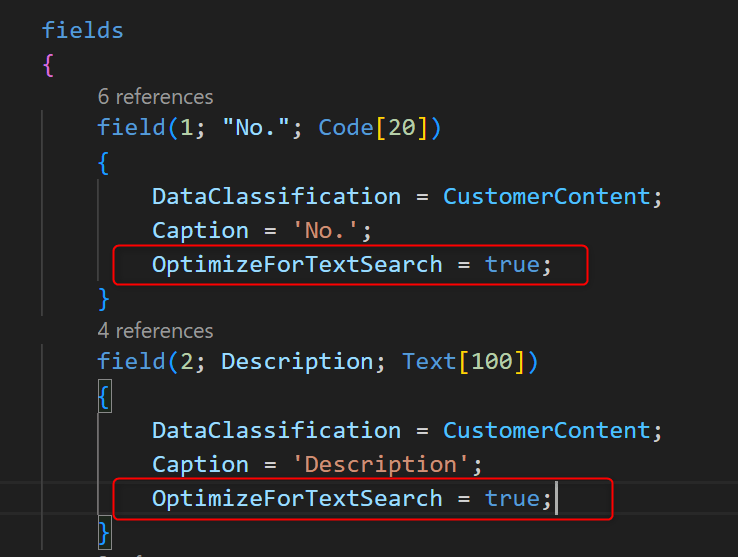738x557 pixels.
Task: Click OptimizeForTextSearch property in the Description field
Action: (x=297, y=498)
